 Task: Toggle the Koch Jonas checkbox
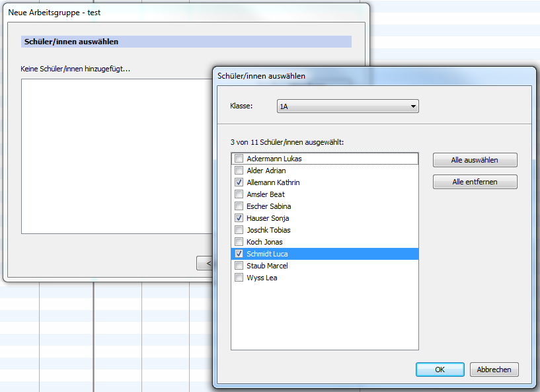tap(239, 242)
